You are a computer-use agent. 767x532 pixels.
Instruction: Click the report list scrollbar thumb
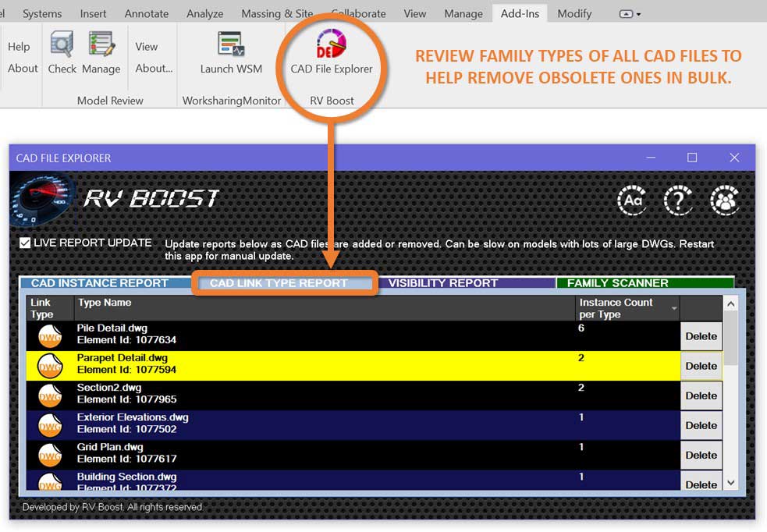click(730, 339)
